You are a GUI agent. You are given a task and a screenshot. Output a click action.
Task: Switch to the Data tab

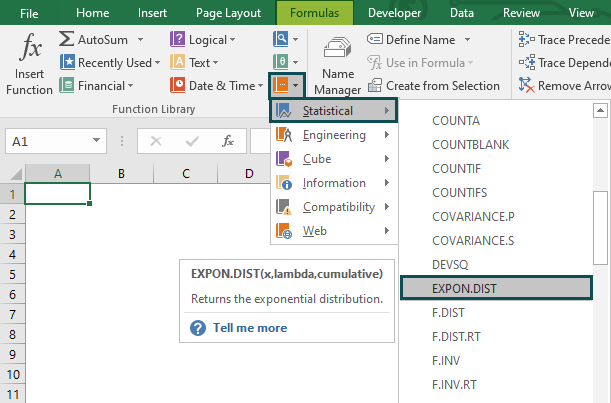pyautogui.click(x=462, y=13)
